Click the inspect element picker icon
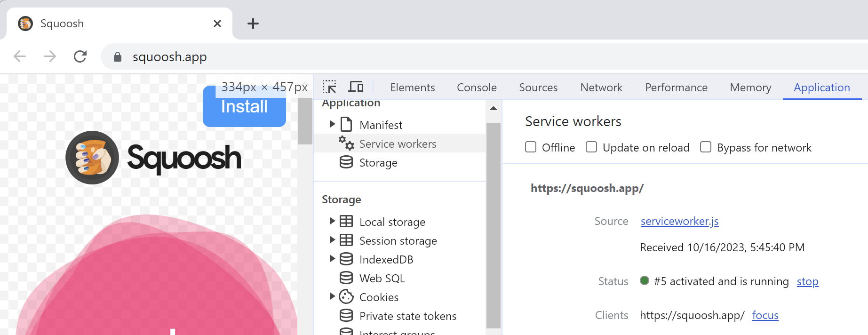This screenshot has width=868, height=335. (329, 87)
